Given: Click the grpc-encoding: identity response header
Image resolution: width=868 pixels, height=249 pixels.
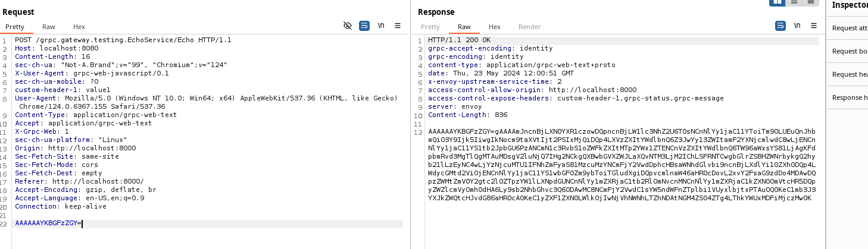Looking at the screenshot, I should 476,57.
